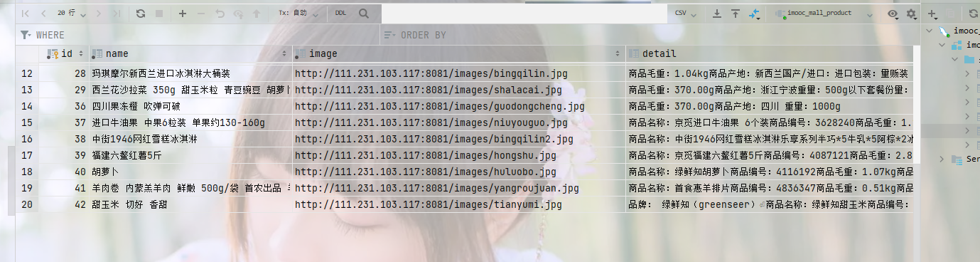Delete the row with minus icon
This screenshot has width=980, height=262.
click(x=201, y=14)
